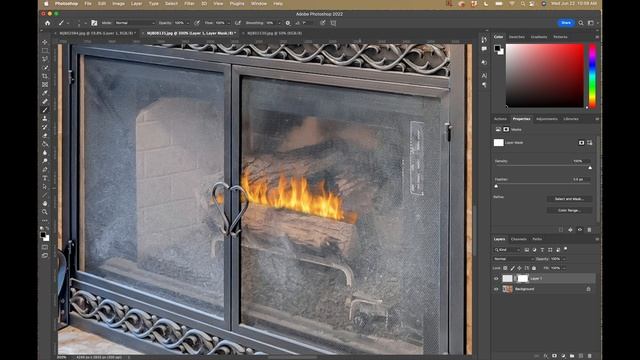This screenshot has width=640, height=360.
Task: Select the Gradient tool
Action: [x=45, y=144]
